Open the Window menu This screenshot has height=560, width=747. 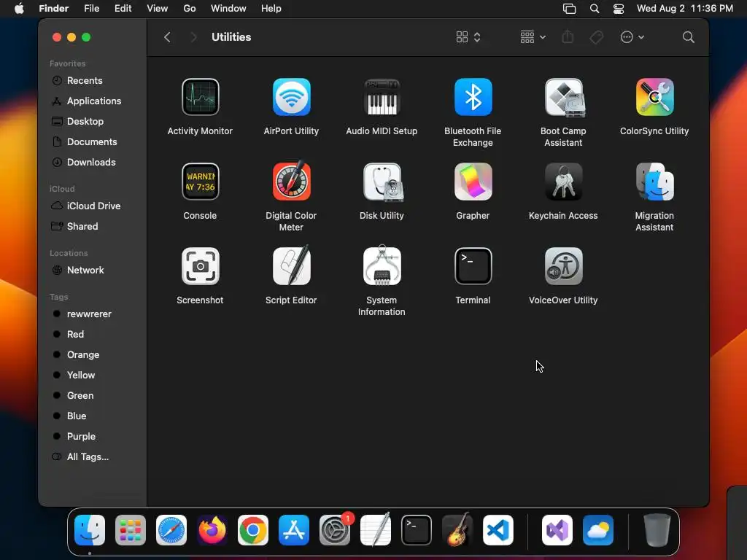click(228, 9)
